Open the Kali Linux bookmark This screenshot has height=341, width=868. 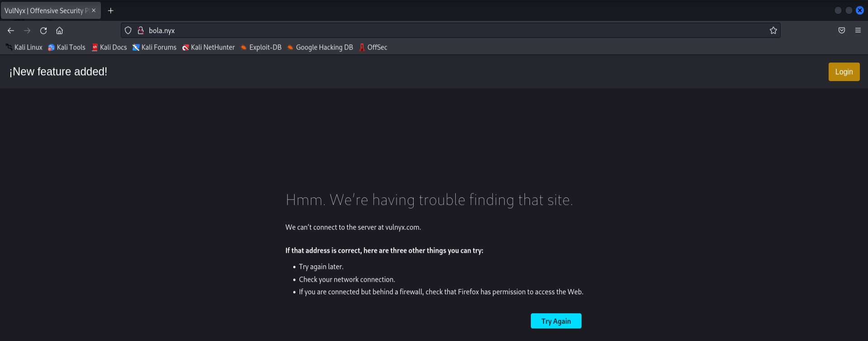click(24, 47)
